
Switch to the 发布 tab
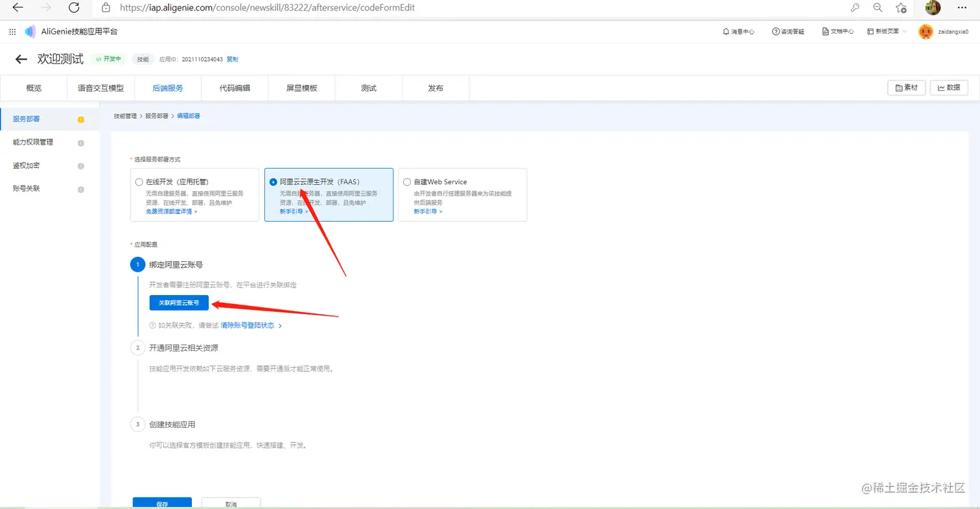[x=436, y=88]
